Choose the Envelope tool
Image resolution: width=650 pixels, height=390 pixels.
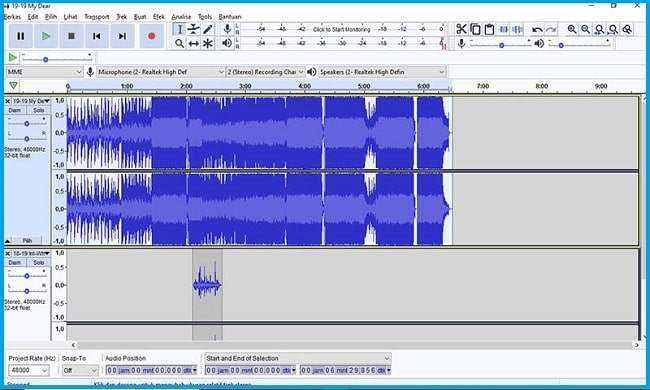pos(194,29)
